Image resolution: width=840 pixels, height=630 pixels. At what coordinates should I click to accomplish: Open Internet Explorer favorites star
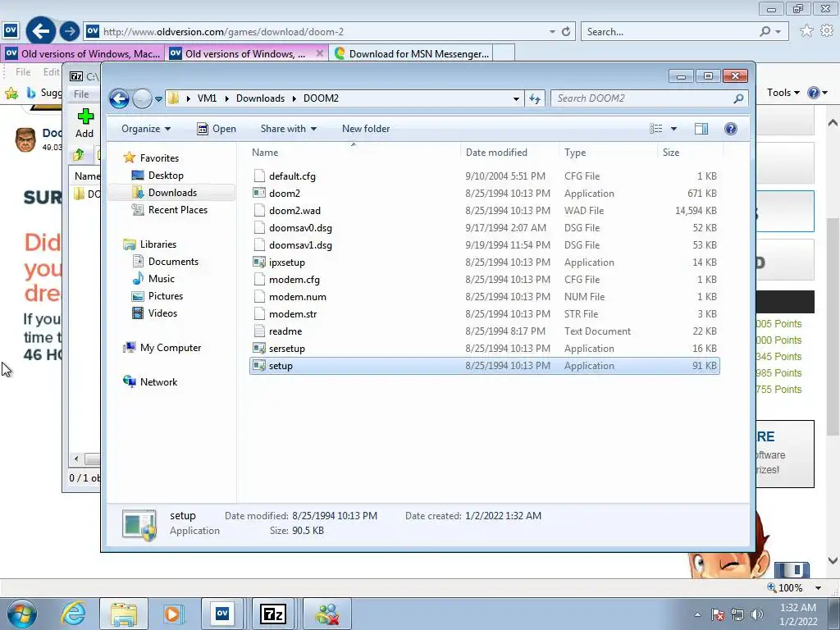[806, 31]
